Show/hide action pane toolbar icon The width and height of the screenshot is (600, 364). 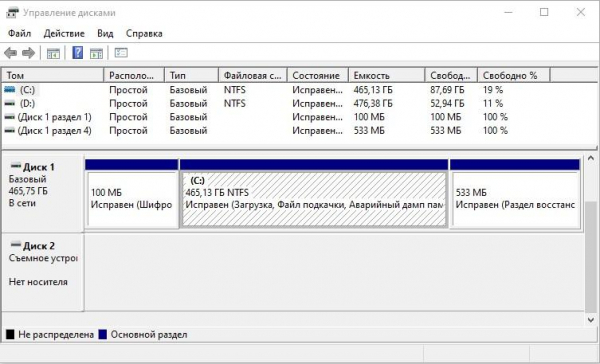point(96,53)
